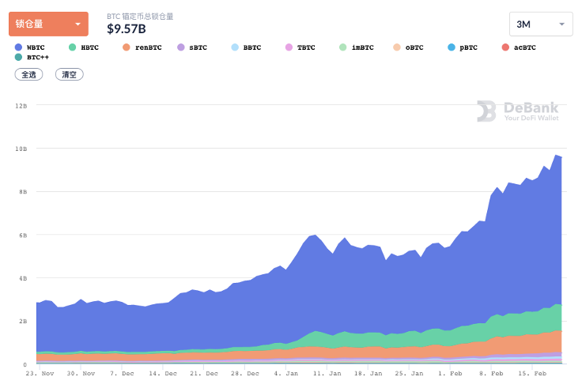Screen dimensions: 582x392
Task: Click the 11. Jan date axis label
Action: tap(327, 374)
